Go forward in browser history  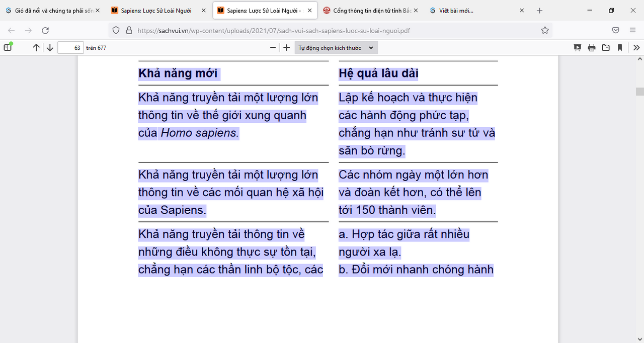pos(28,30)
